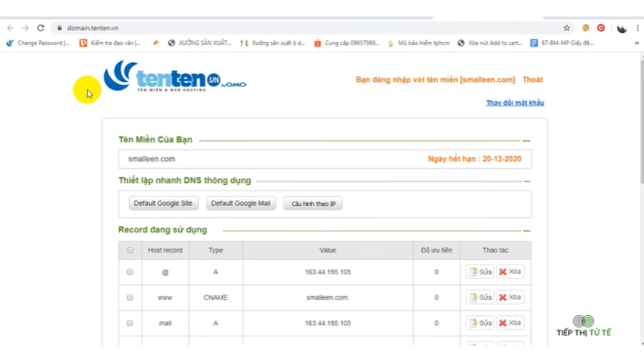This screenshot has height=362, width=644.
Task: Reload the page with the refresh icon
Action: click(x=40, y=28)
